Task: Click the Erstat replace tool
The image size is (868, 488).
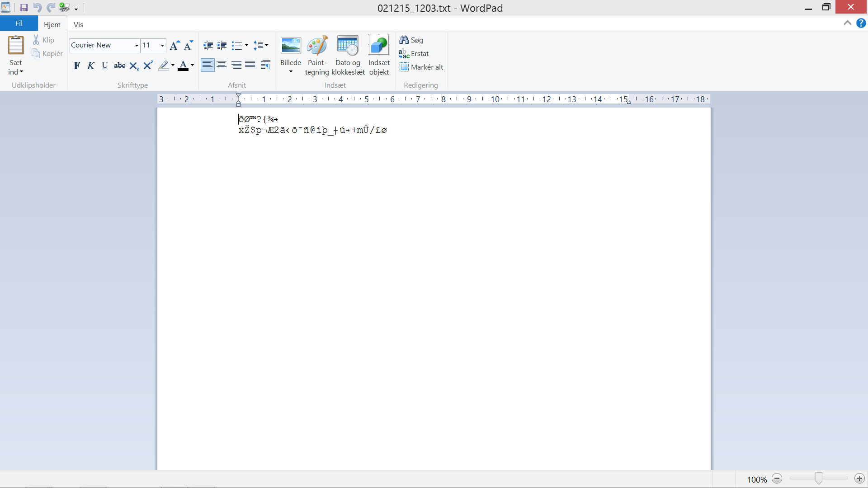Action: coord(414,54)
